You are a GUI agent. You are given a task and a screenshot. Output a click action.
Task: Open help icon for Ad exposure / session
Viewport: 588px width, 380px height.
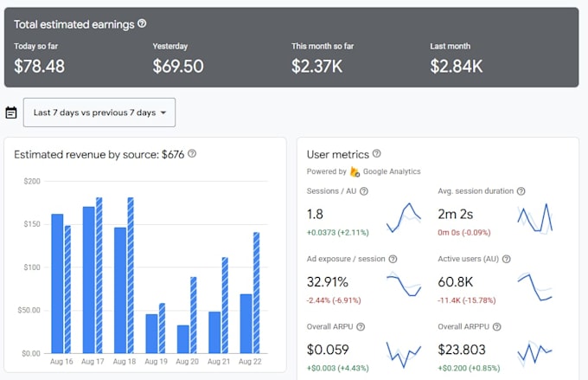point(393,259)
